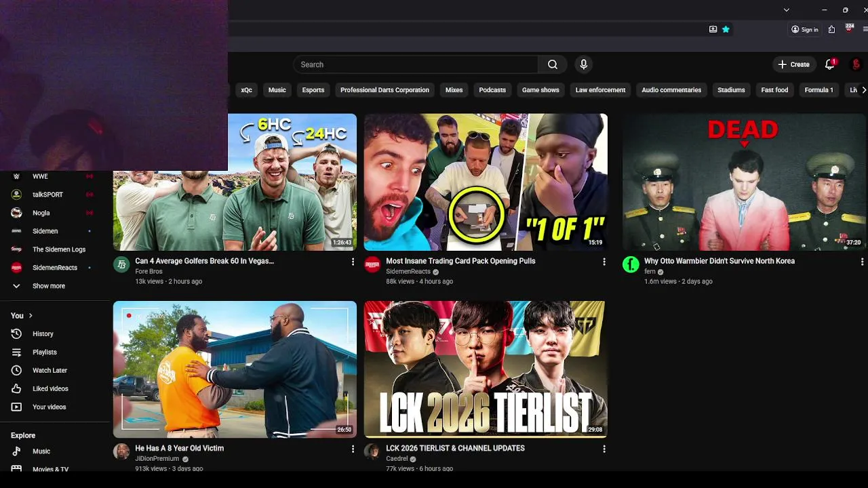Open the browser extensions puzzle icon

click(x=831, y=29)
